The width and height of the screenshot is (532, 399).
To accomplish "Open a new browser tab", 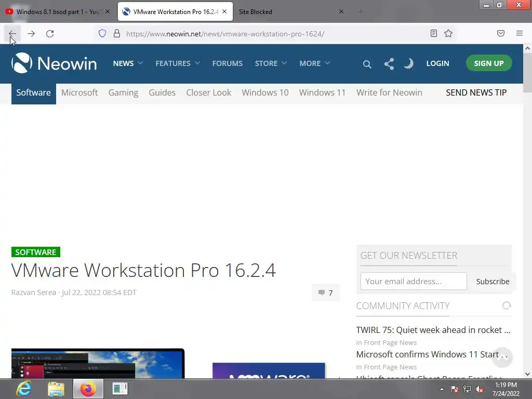I will coord(361,12).
